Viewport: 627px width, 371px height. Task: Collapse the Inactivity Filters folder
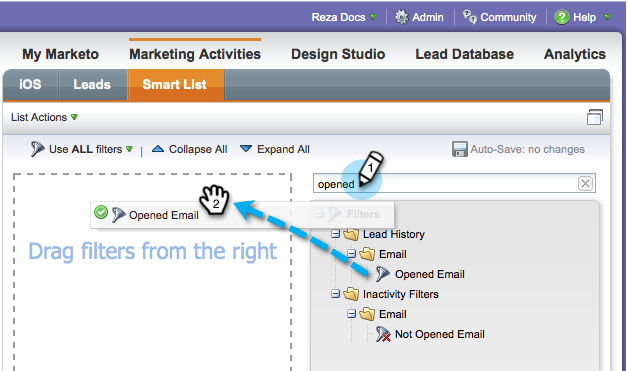point(335,294)
